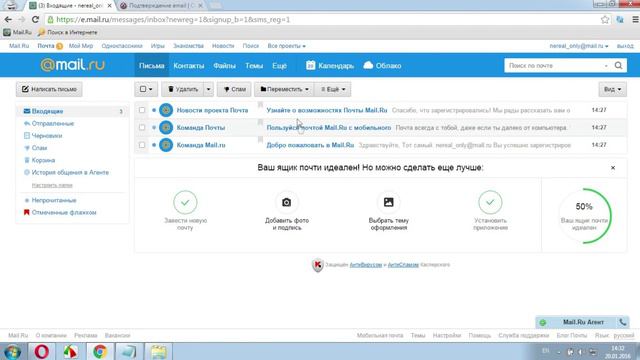
Task: Switch to the Темы tab
Action: pos(254,65)
